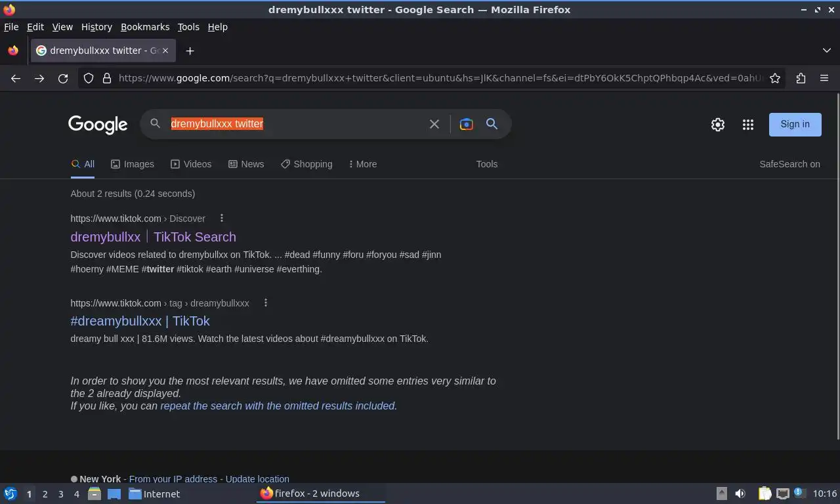
Task: Open Firefox application hamburger menu
Action: (824, 78)
